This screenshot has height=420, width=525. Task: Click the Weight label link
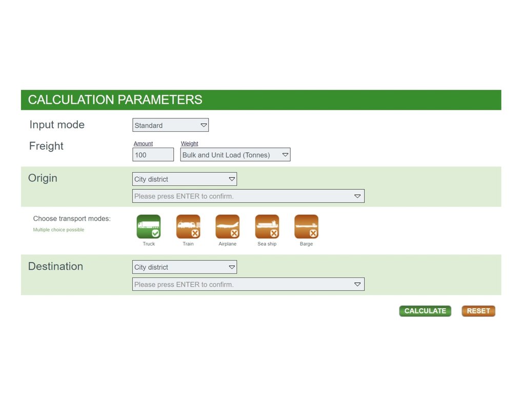click(190, 144)
